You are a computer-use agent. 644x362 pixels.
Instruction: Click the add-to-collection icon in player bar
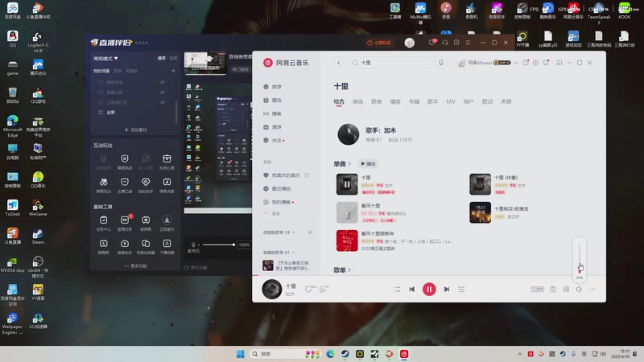[x=553, y=290]
